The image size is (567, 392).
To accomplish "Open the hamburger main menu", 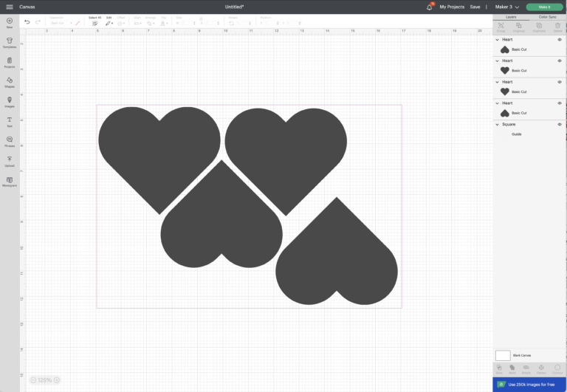I will (x=9, y=7).
